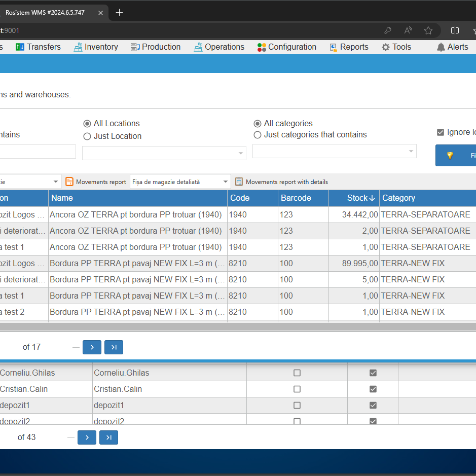
Task: Open the Configuration colored-dots icon
Action: 262,47
